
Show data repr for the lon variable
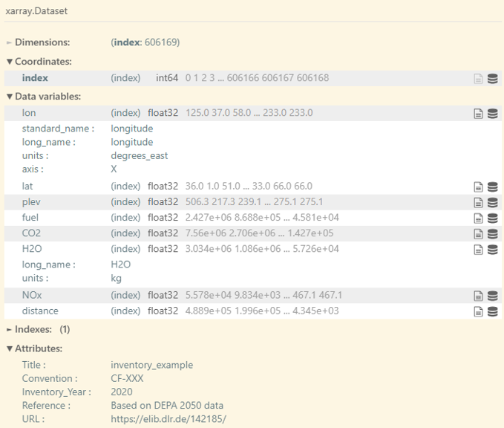(x=492, y=114)
